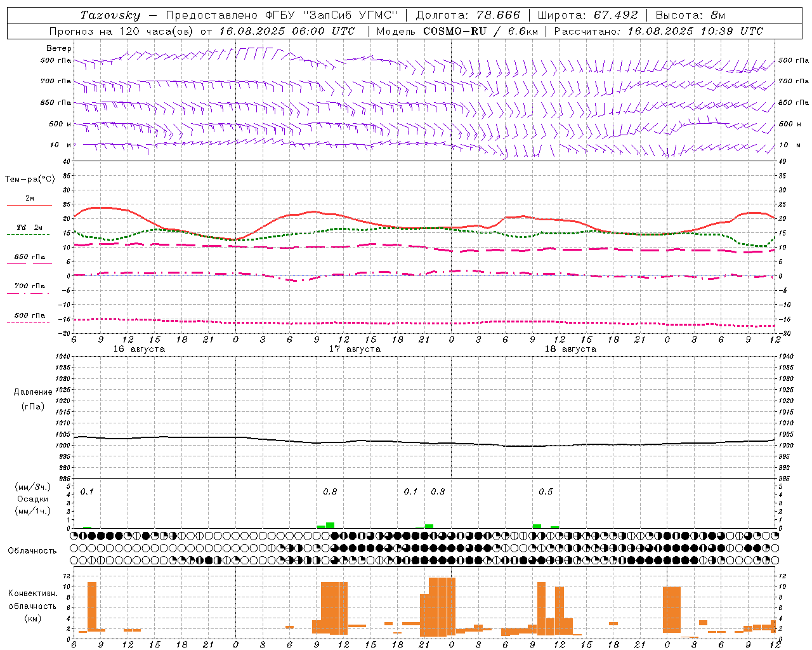Click the 16 августа date label
Viewport: 812px width, 650px height.
139,349
